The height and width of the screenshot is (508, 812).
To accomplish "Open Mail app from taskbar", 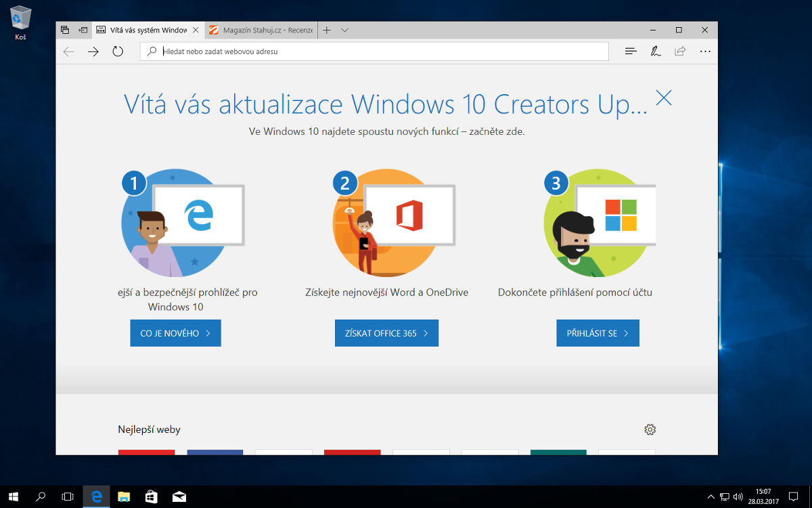I will (x=179, y=496).
